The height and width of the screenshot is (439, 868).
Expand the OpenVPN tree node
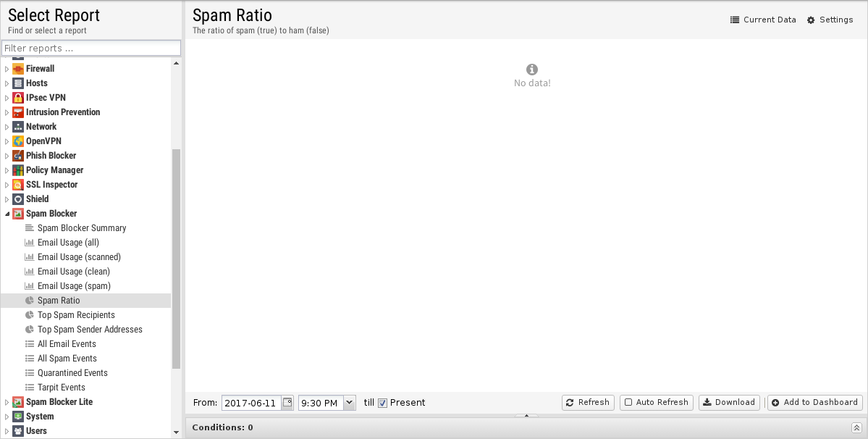click(x=7, y=141)
